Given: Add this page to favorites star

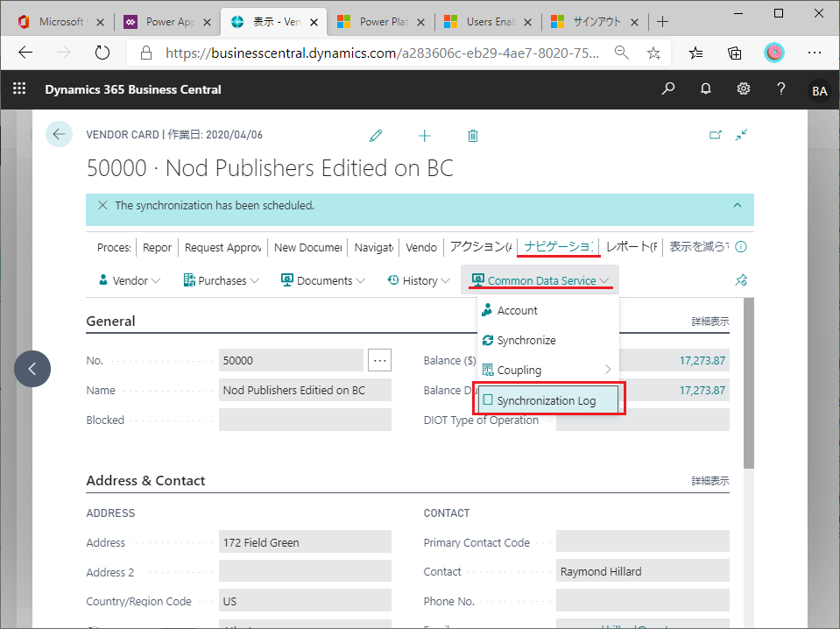Looking at the screenshot, I should (653, 53).
